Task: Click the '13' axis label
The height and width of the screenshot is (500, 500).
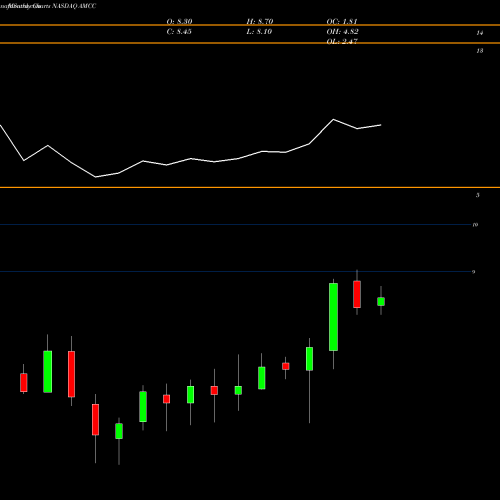Action: pos(480,51)
